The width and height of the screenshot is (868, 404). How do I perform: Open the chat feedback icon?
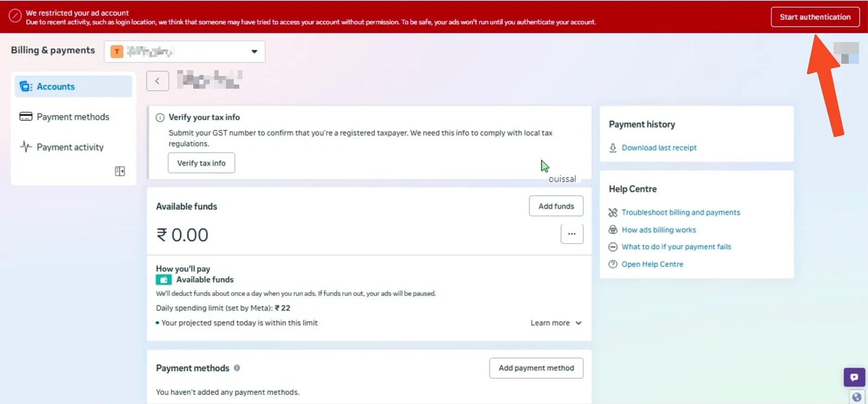click(x=854, y=377)
